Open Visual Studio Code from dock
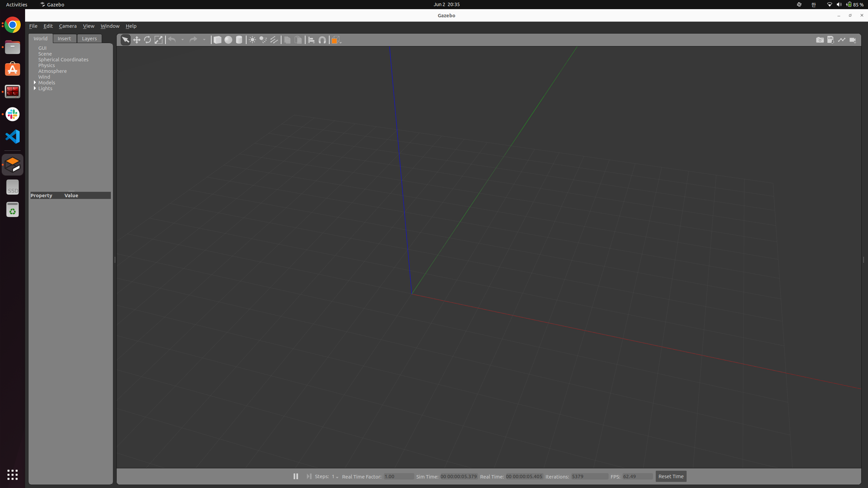The width and height of the screenshot is (868, 488). coord(13,137)
